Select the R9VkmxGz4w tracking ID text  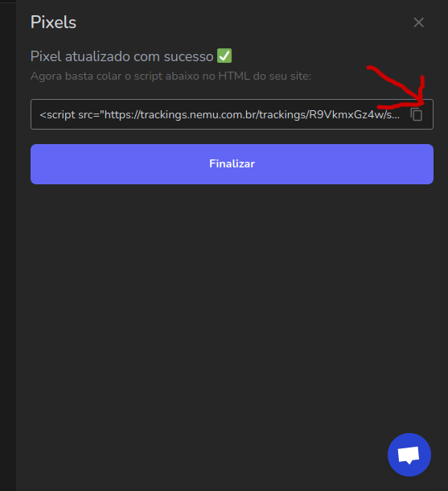346,115
